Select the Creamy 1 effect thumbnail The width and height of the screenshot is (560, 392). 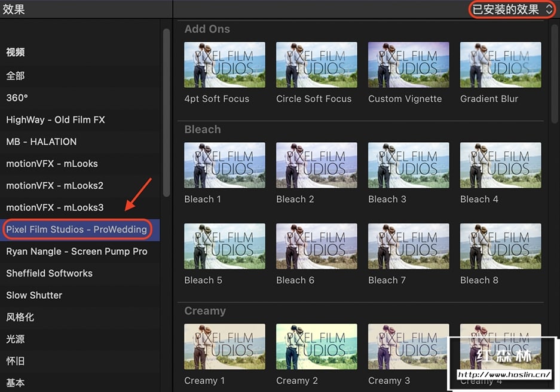[x=225, y=347]
